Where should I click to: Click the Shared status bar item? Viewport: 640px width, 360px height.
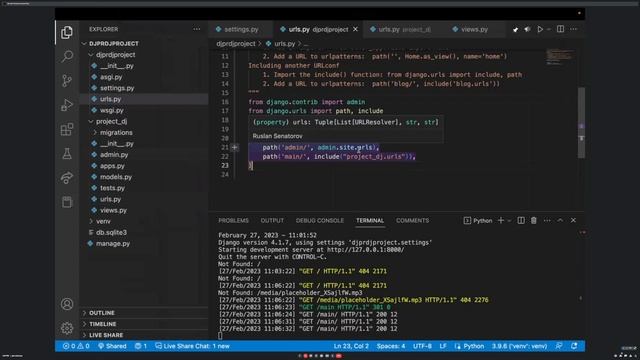pos(112,346)
